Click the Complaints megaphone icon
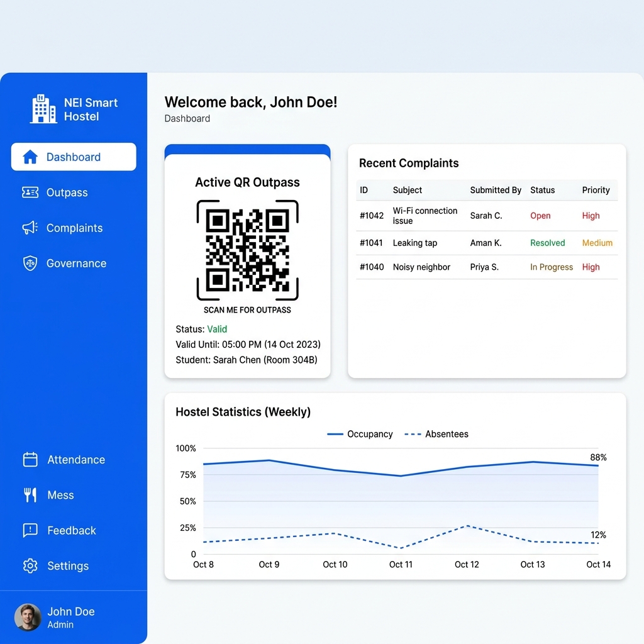This screenshot has width=644, height=644. [30, 228]
